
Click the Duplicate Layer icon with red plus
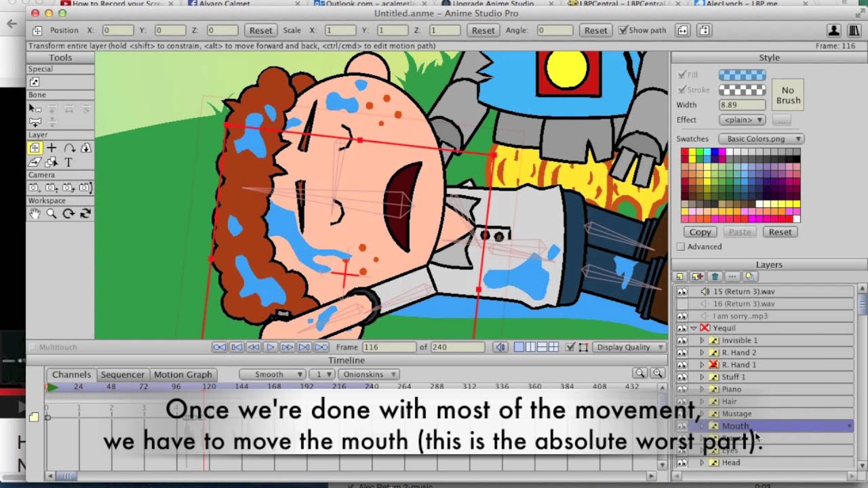pyautogui.click(x=697, y=277)
